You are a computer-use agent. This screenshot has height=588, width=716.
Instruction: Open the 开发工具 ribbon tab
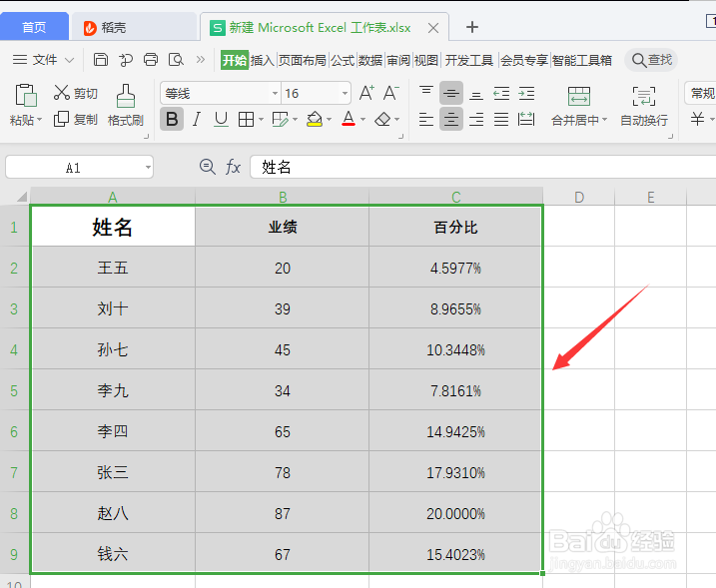point(469,60)
